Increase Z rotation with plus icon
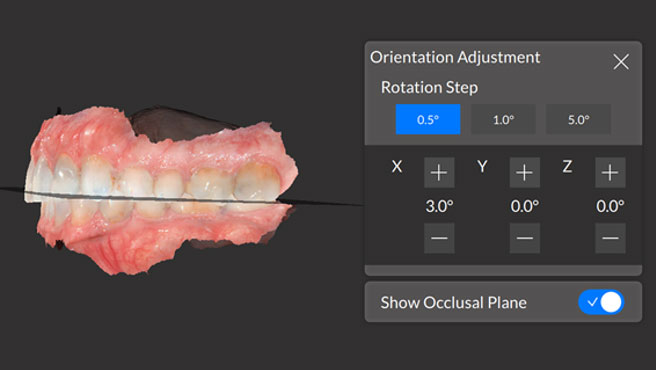The width and height of the screenshot is (656, 370). coord(610,172)
